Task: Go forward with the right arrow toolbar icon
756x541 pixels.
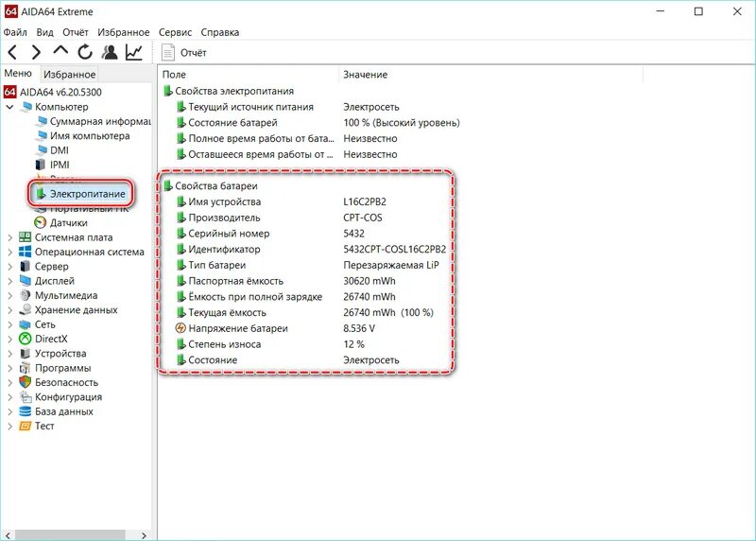Action: [36, 52]
